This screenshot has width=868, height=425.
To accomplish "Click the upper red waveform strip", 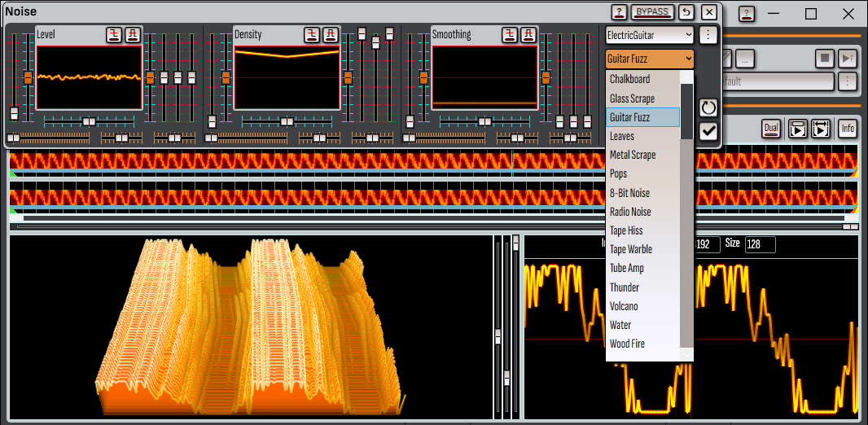I will click(x=434, y=161).
